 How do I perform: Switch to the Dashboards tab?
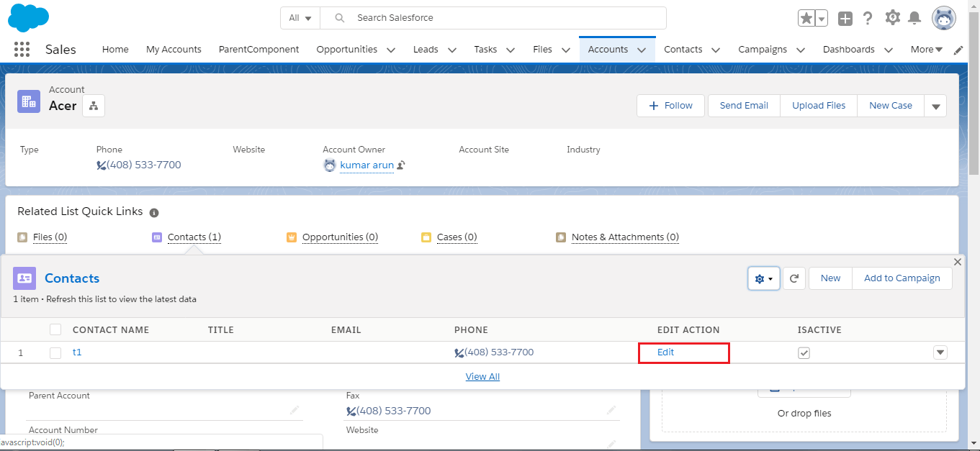849,50
